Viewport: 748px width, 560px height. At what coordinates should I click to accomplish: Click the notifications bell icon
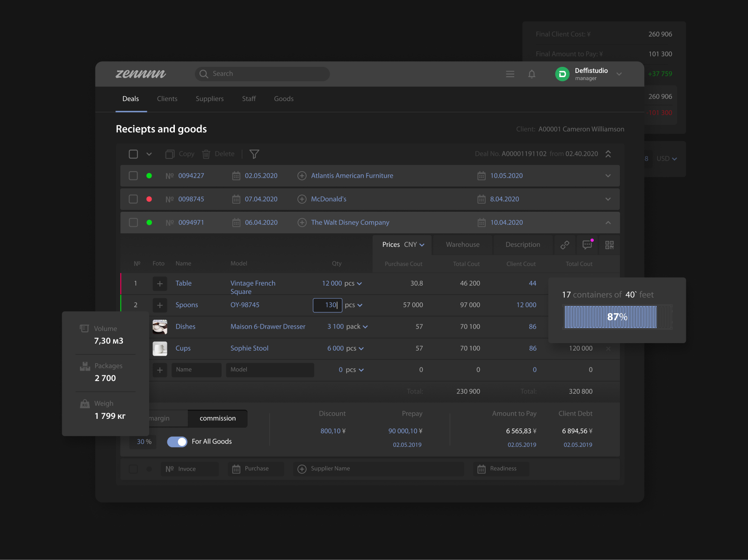coord(532,74)
